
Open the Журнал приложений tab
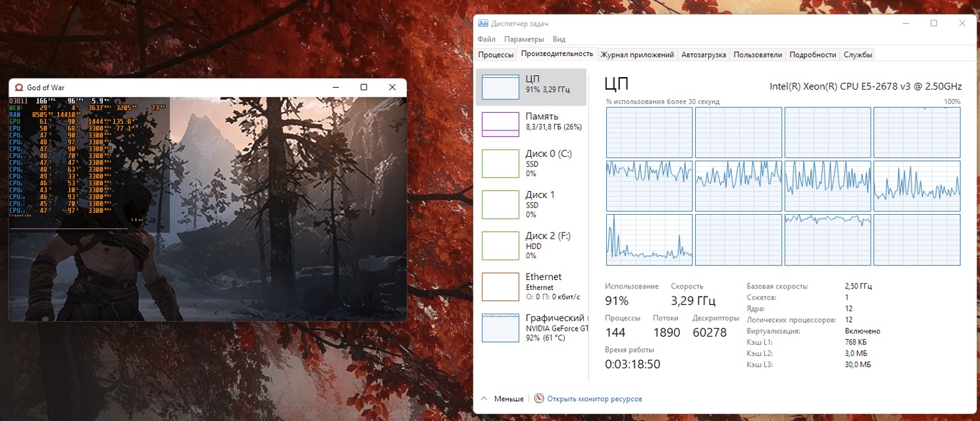637,55
